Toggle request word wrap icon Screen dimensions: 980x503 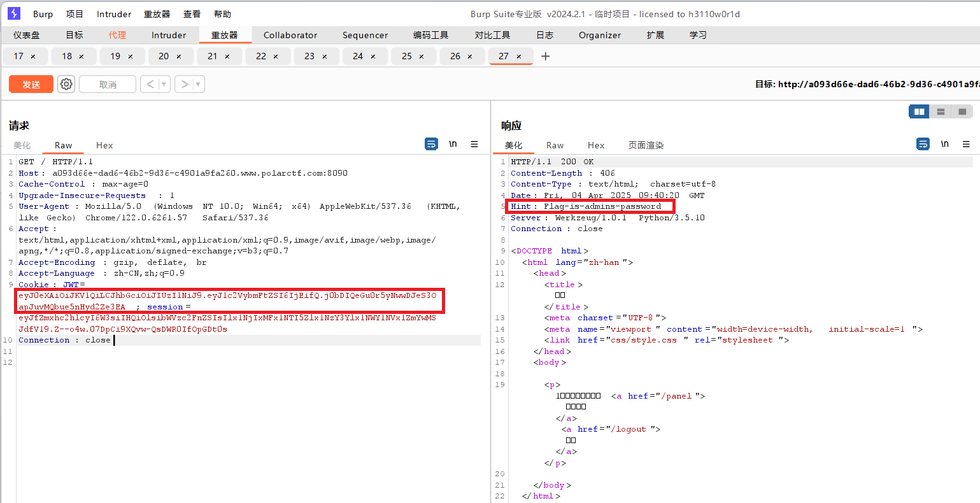(431, 145)
